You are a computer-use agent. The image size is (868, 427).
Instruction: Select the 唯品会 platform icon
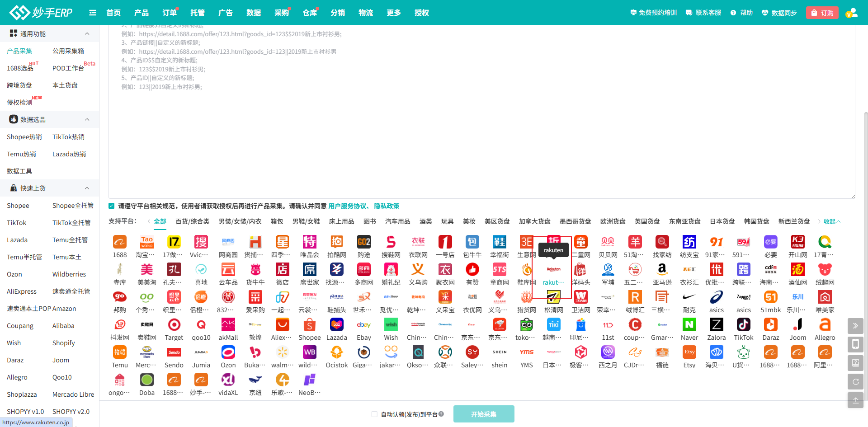click(310, 242)
